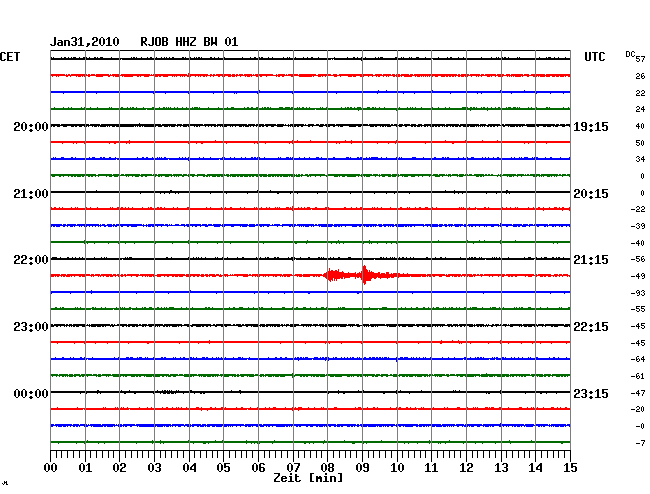Click the 23:15 UTC time label
This screenshot has width=650, height=494.
591,393
